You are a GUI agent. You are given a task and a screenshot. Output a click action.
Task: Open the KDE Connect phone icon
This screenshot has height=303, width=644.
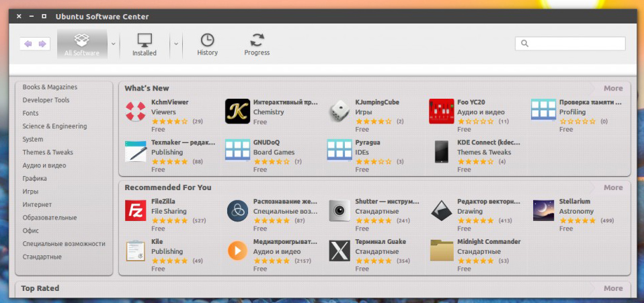point(442,152)
